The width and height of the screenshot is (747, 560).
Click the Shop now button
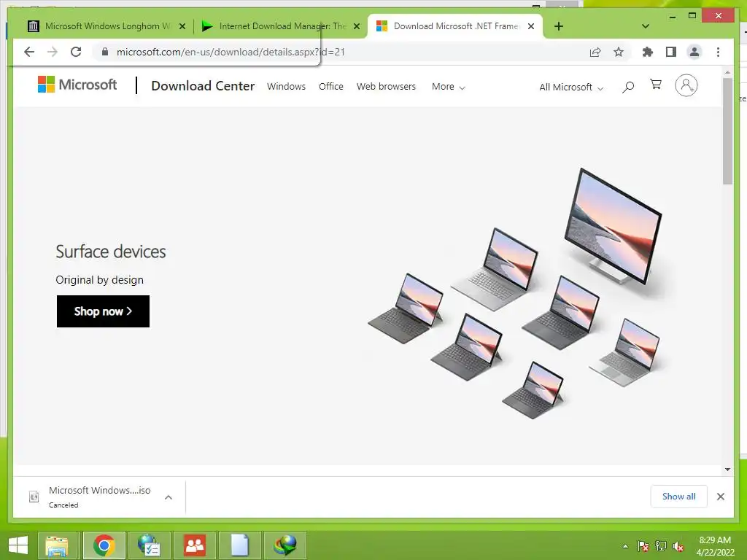103,311
